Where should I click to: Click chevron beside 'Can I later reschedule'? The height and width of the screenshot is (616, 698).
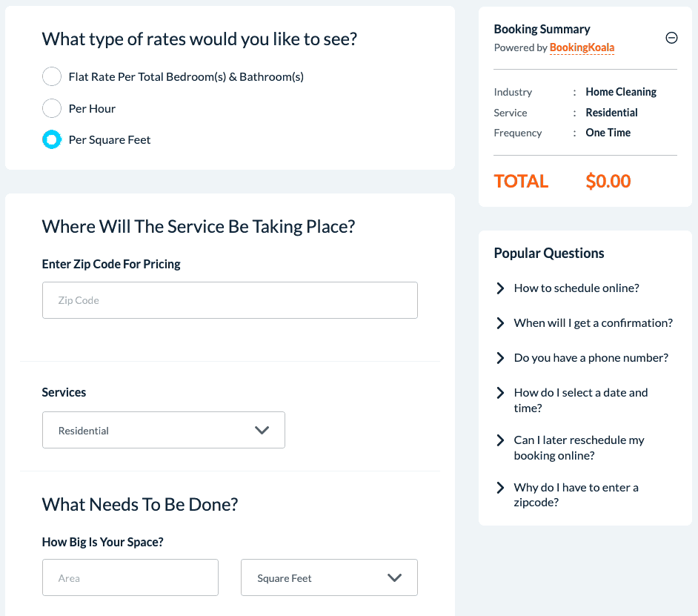coord(501,440)
